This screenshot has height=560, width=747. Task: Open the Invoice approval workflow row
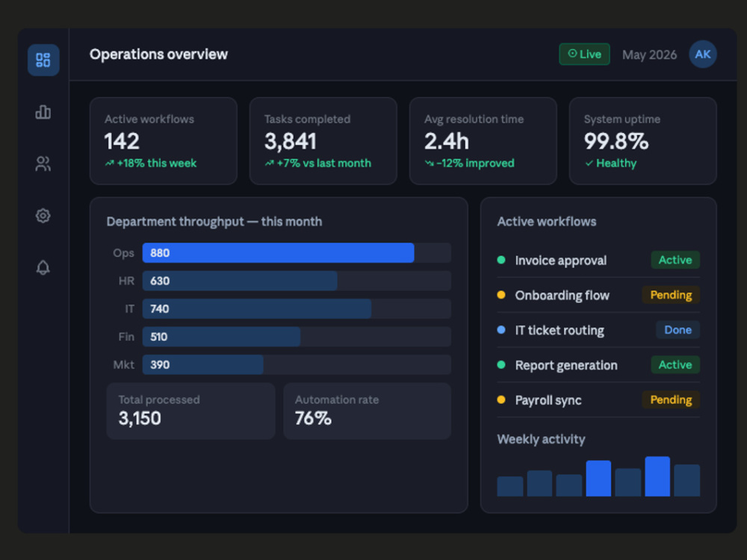(598, 260)
